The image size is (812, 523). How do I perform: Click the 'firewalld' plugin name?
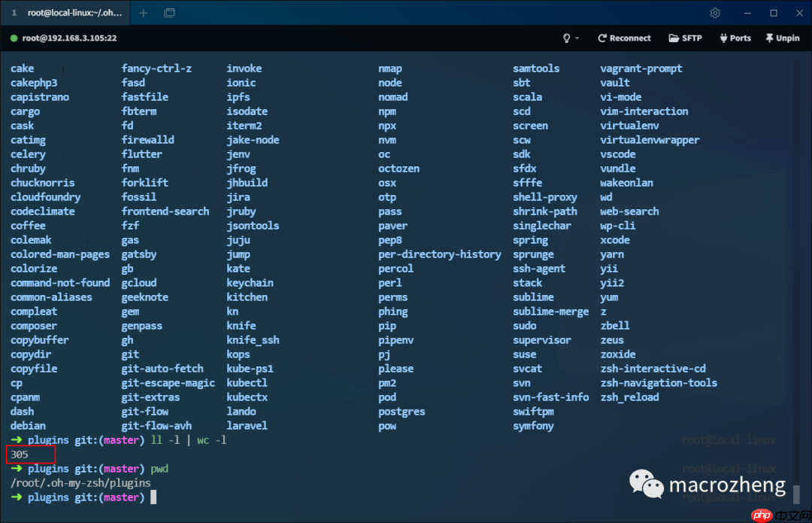point(147,140)
